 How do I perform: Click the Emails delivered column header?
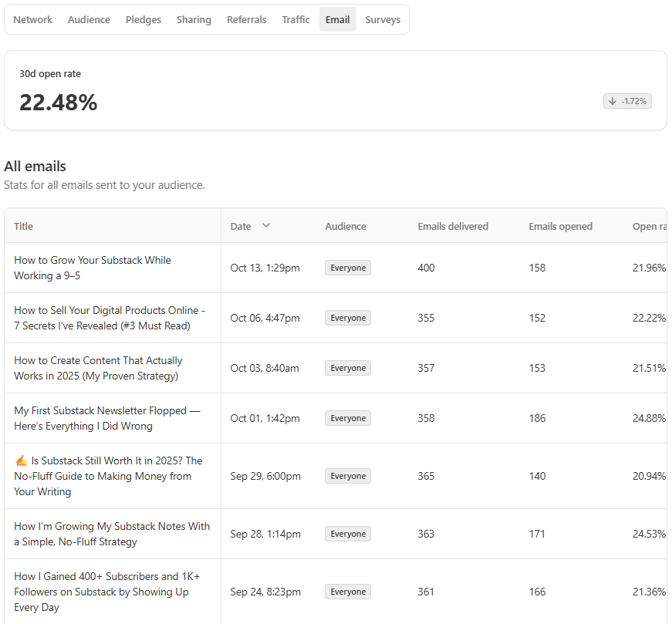coord(453,226)
